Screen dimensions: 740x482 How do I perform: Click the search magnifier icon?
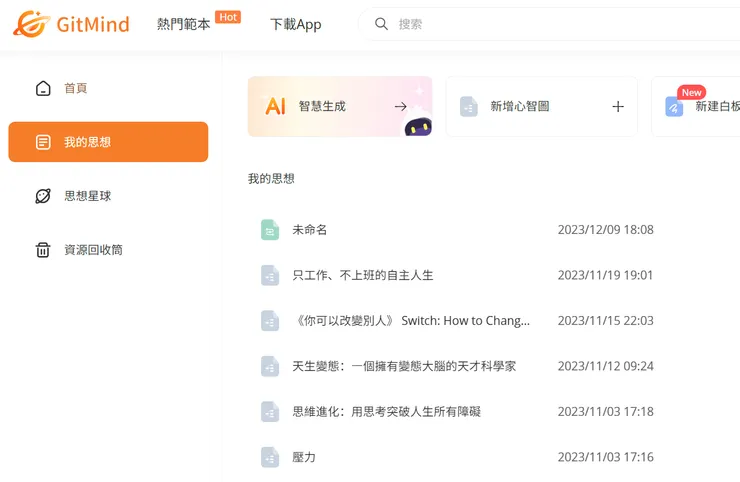(x=381, y=24)
